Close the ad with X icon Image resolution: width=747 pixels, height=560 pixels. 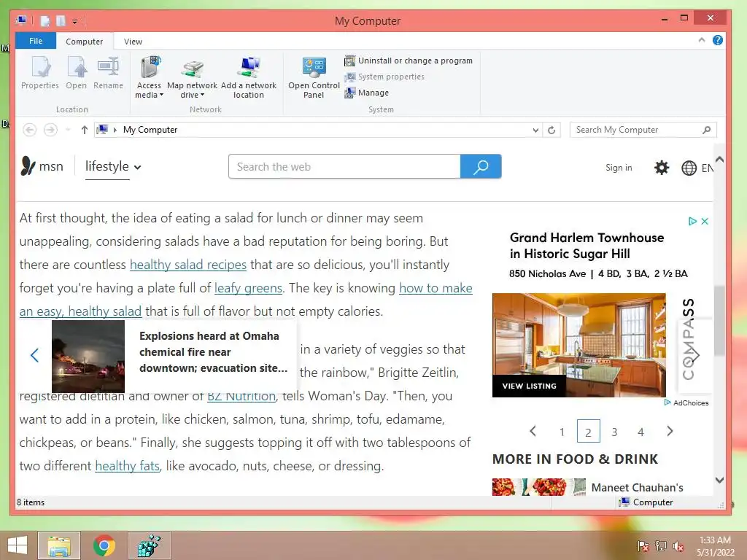[705, 222]
